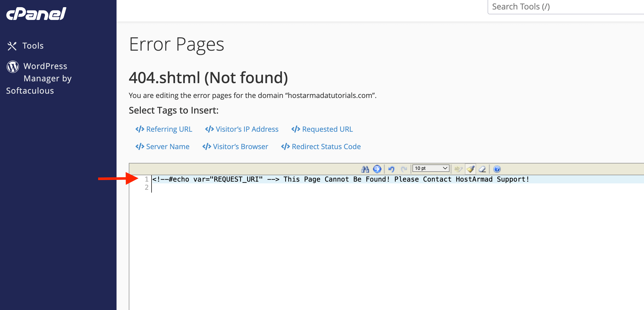Screen dimensions: 644x310
Task: Insert the Referring URL tag
Action: click(164, 129)
